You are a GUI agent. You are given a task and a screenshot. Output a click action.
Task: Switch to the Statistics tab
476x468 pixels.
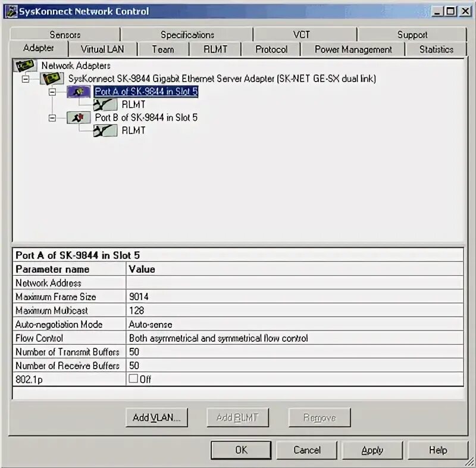click(436, 49)
